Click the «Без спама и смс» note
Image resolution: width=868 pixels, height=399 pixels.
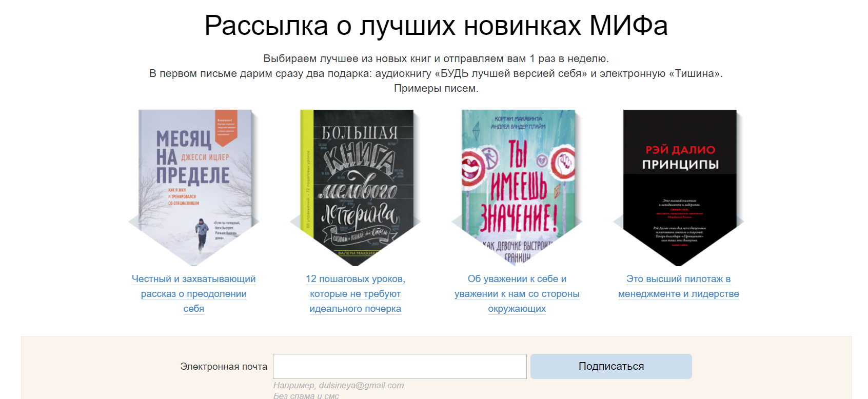tap(306, 395)
